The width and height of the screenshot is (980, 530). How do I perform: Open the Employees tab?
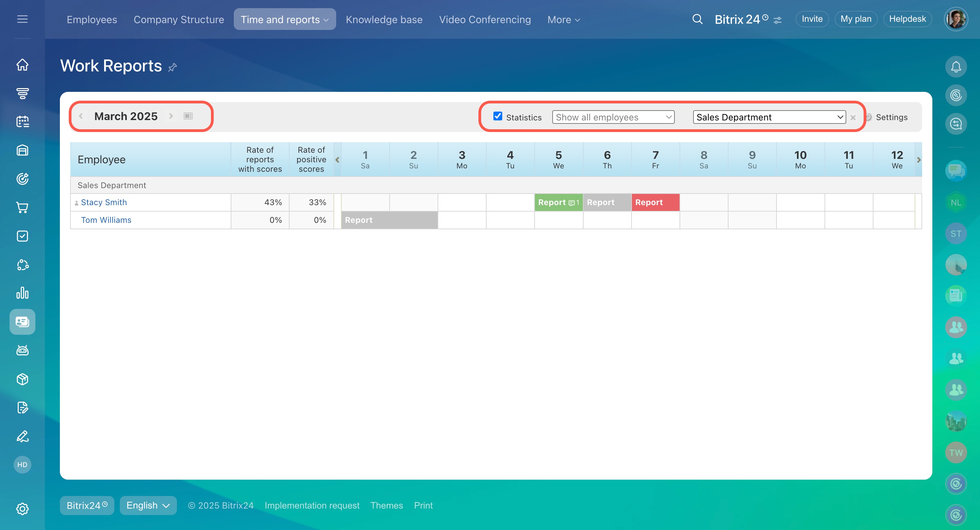pos(92,19)
